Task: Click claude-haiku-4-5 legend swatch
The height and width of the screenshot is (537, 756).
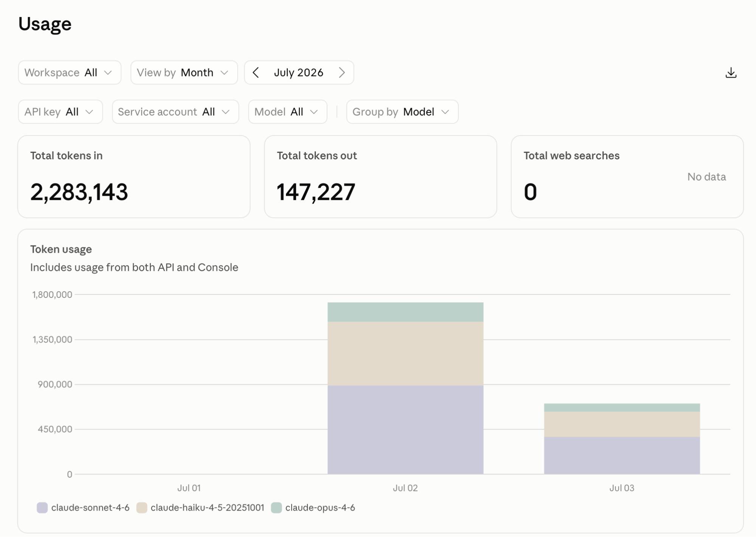Action: click(x=141, y=507)
